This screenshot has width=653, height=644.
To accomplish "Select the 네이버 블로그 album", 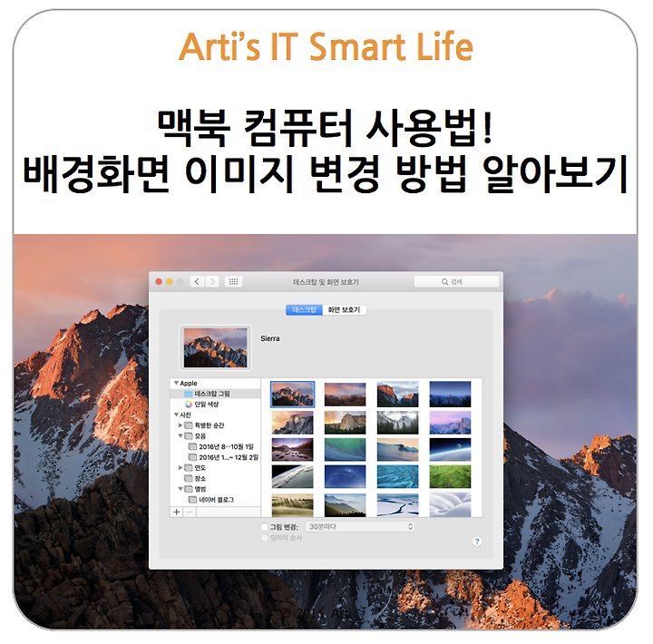I will [x=216, y=500].
